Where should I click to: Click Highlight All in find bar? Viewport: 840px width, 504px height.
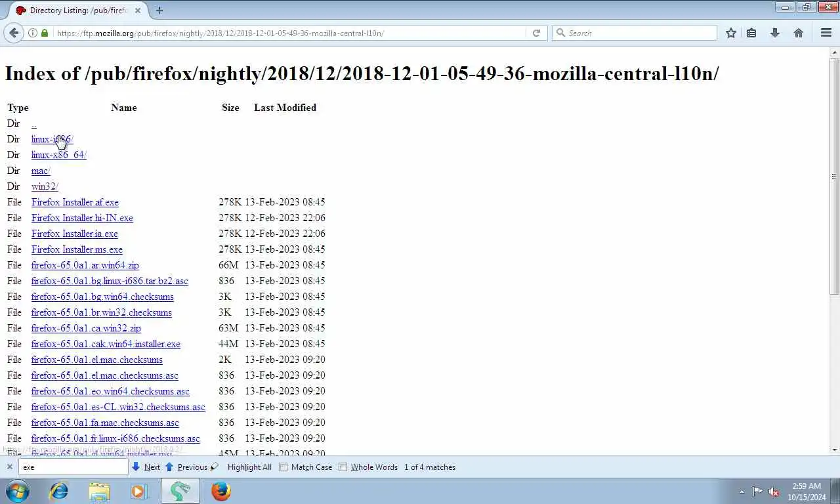(x=249, y=467)
